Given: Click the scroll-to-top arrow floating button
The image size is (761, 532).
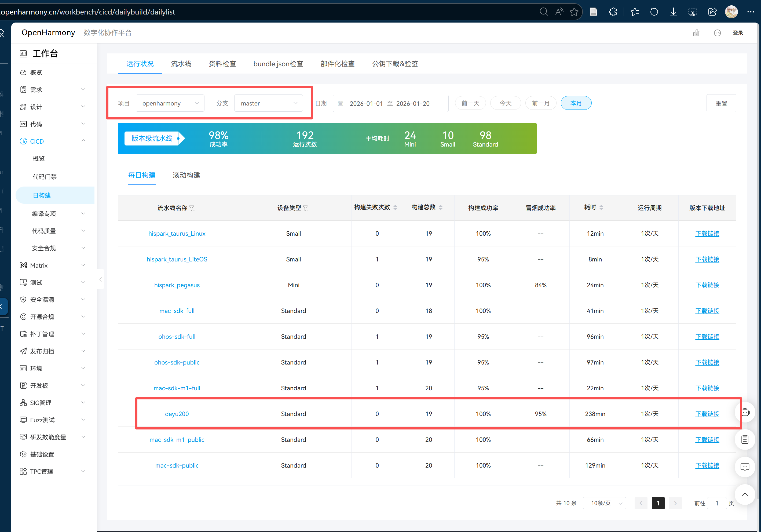Looking at the screenshot, I should click(745, 494).
